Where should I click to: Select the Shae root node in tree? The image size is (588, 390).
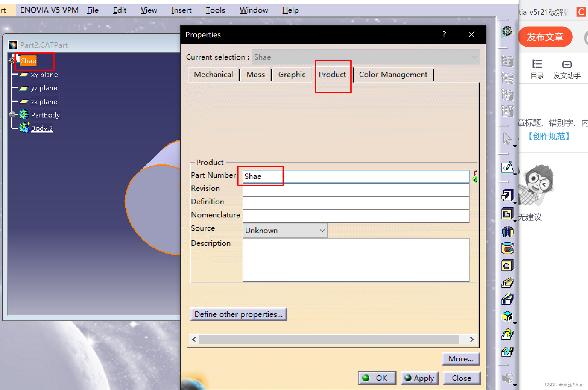coord(28,61)
